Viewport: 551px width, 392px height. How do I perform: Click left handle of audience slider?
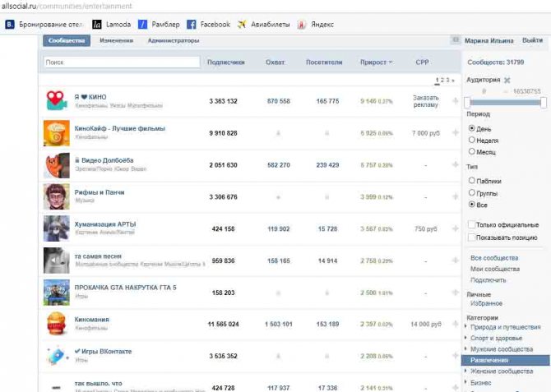466,103
